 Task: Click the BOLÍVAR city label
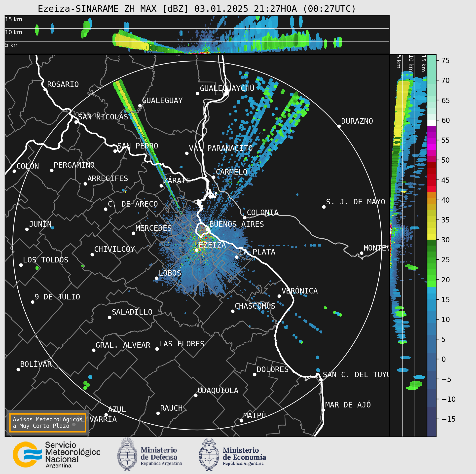(36, 364)
